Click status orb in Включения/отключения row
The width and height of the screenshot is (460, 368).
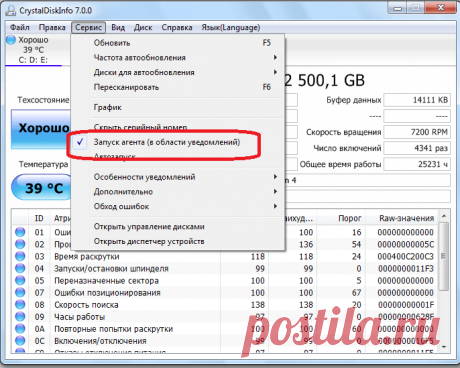click(20, 341)
